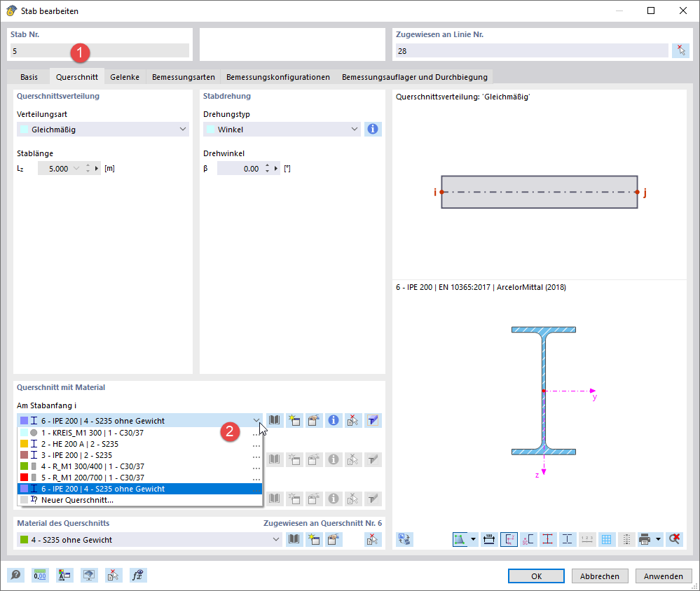Screen dimensions: 700x591
Task: Click reset zoom magnifier with red X
Action: pos(675,539)
